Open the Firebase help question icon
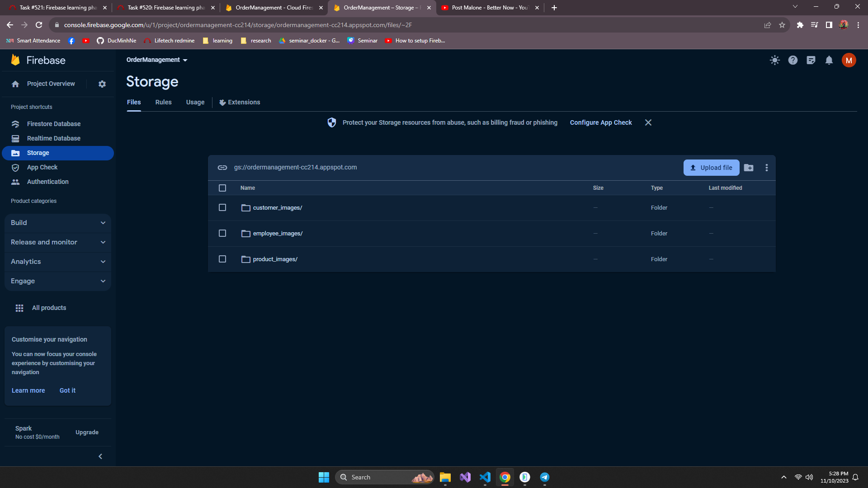 793,60
